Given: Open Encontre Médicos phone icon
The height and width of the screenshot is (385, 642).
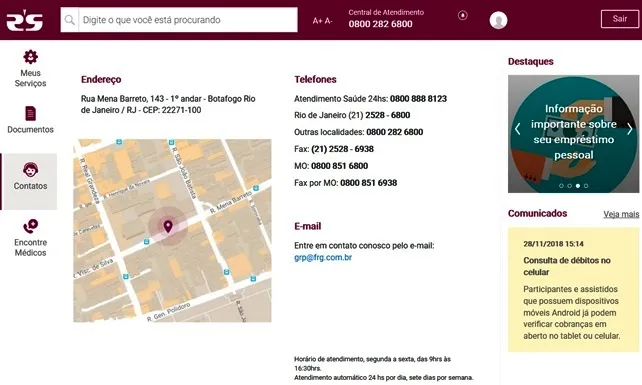Looking at the screenshot, I should (x=31, y=226).
